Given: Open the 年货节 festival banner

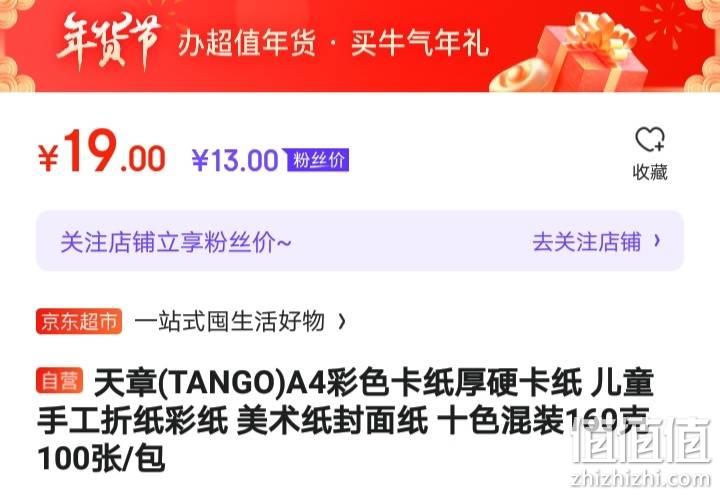Looking at the screenshot, I should coord(360,45).
